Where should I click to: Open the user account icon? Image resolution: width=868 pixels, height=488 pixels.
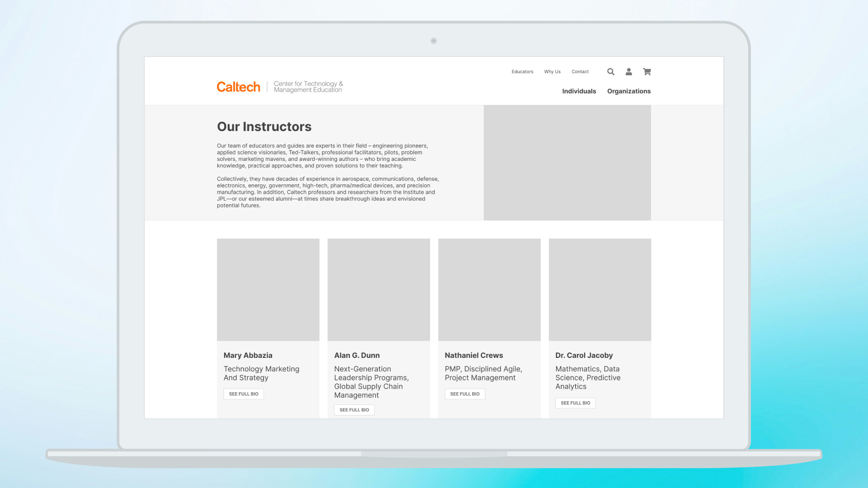point(628,72)
